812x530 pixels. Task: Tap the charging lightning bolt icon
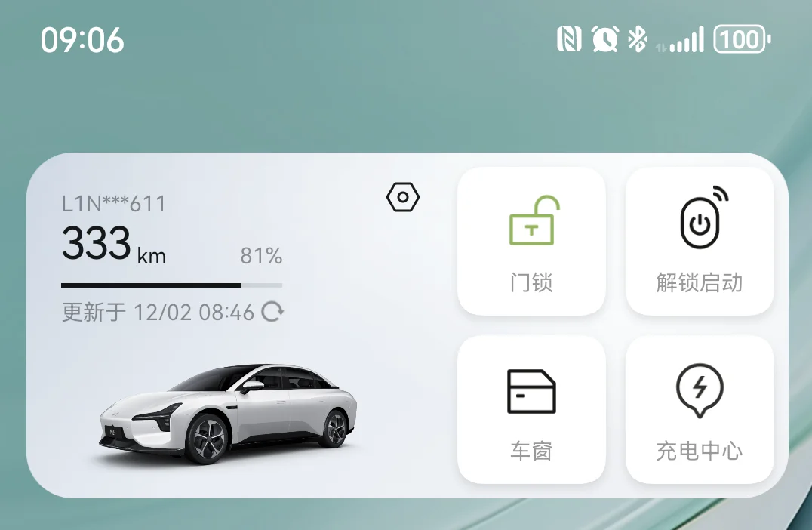click(700, 390)
